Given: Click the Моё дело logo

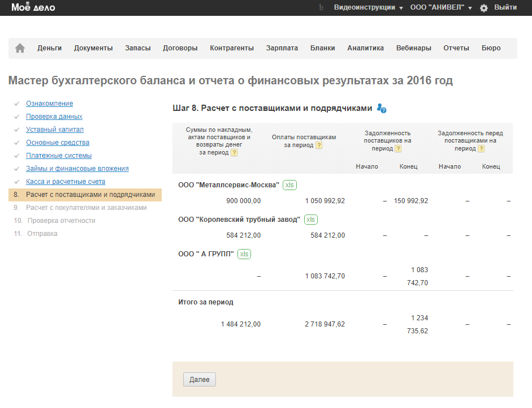Looking at the screenshot, I should (33, 7).
